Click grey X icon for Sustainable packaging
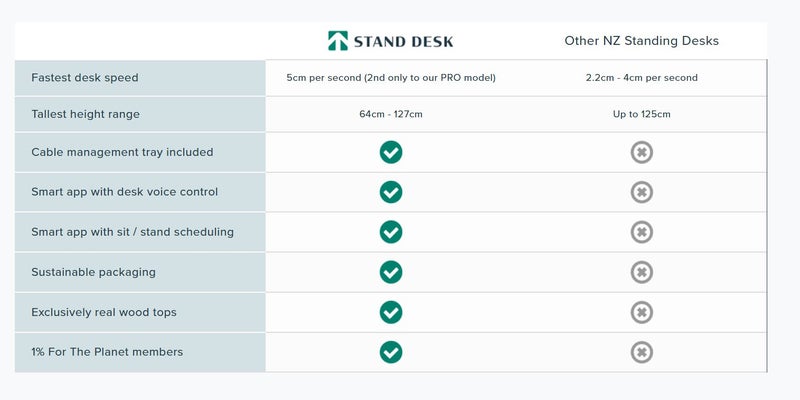The height and width of the screenshot is (400, 800). pos(642,272)
